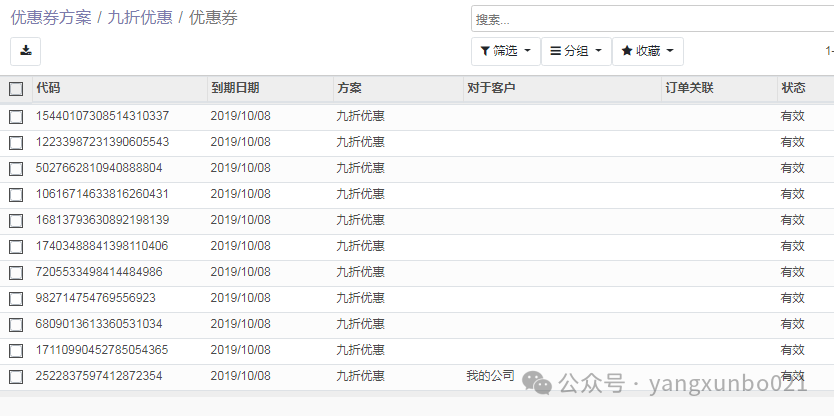834x416 pixels.
Task: Toggle the select-all header checkbox
Action: 16,89
